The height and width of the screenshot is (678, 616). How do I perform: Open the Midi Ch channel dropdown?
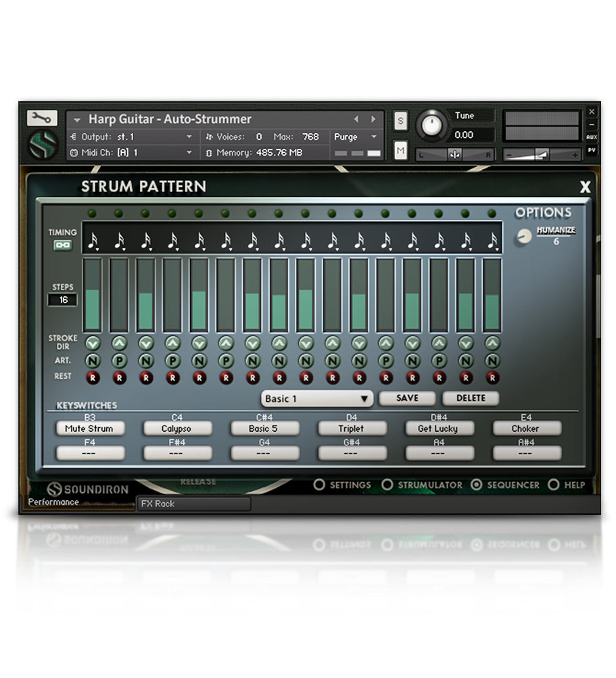[x=131, y=153]
